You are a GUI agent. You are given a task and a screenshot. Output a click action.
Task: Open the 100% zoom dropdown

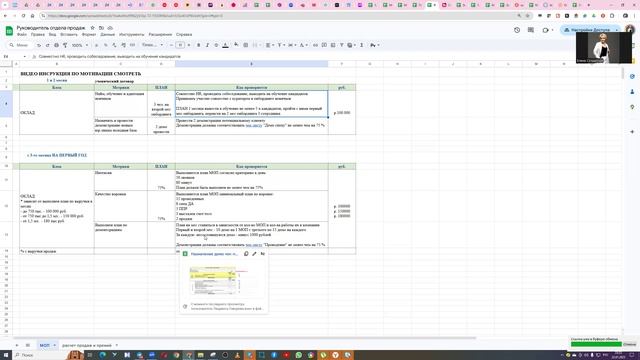(x=80, y=45)
